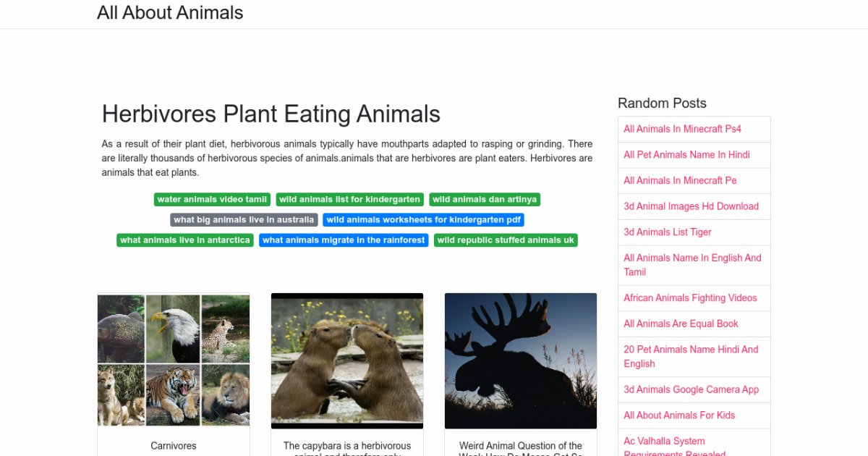Click the "water animals video tamil" tag
868x456 pixels.
pos(211,199)
